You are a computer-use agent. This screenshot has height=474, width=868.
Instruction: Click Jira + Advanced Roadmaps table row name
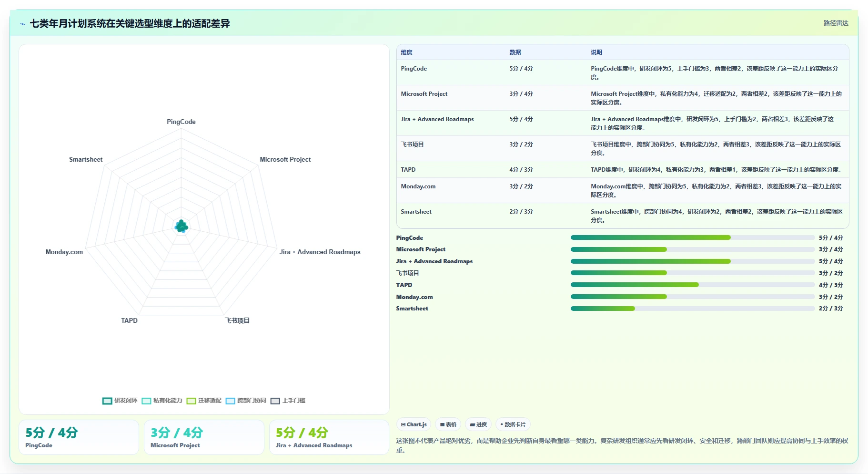[437, 119]
